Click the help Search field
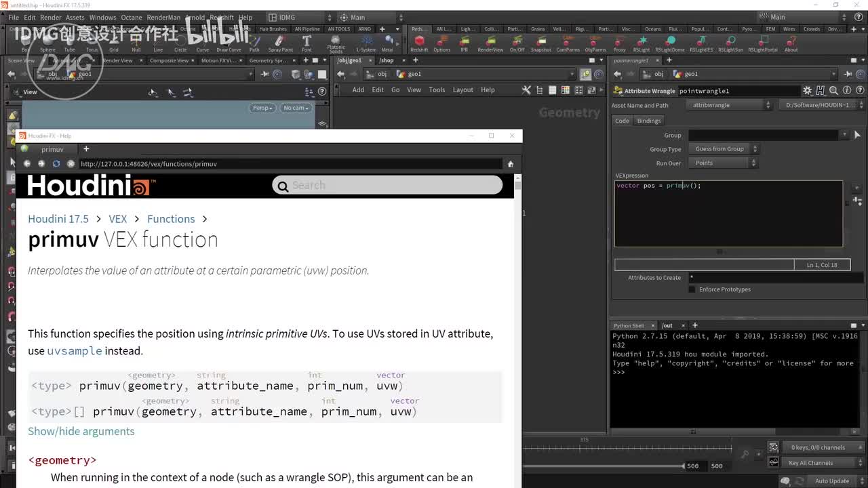Screen dimensions: 868x488 387,185
